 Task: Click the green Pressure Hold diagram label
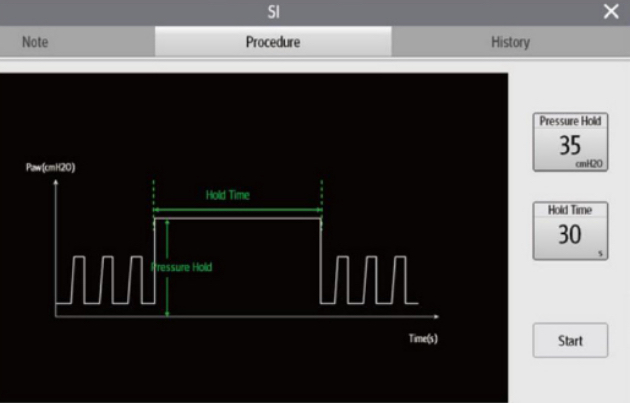pyautogui.click(x=182, y=268)
